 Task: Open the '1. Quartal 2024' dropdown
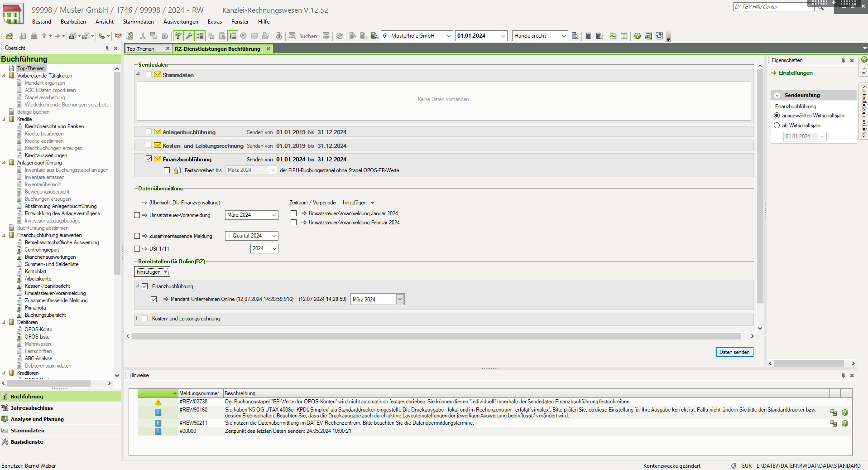[x=251, y=236]
